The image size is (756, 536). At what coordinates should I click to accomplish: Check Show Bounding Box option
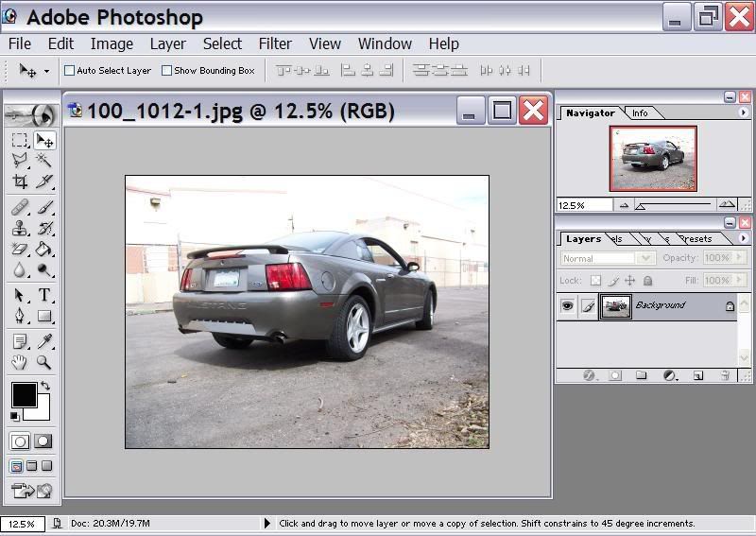click(x=167, y=71)
